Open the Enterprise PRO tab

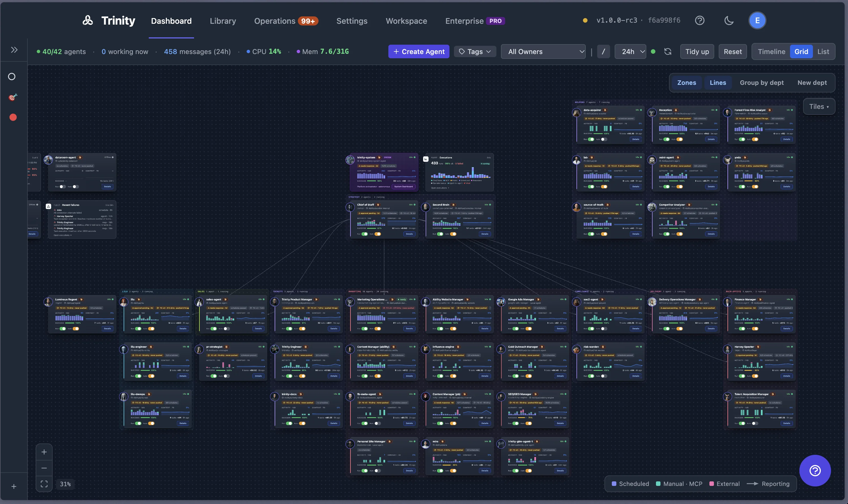coord(475,21)
